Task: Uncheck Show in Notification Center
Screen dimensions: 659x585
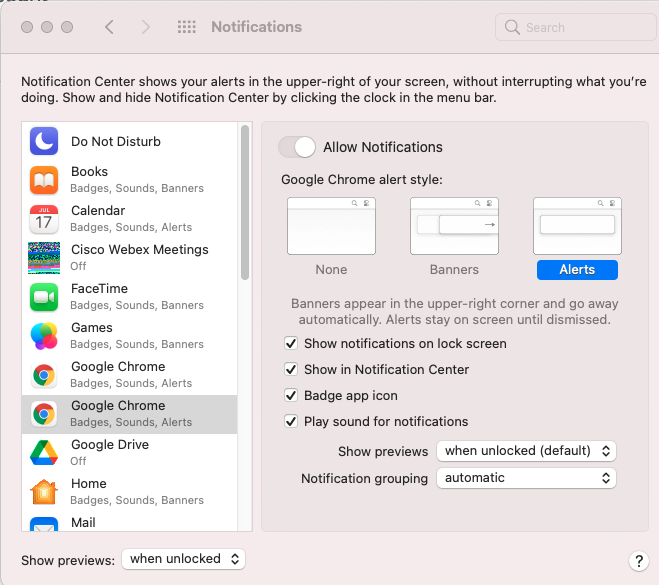Action: tap(291, 369)
